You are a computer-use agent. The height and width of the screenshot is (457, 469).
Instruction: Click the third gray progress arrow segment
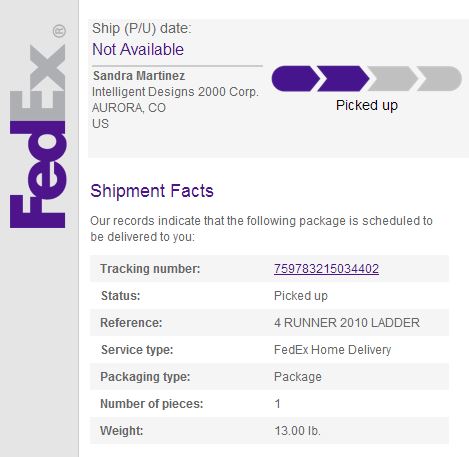tap(392, 79)
